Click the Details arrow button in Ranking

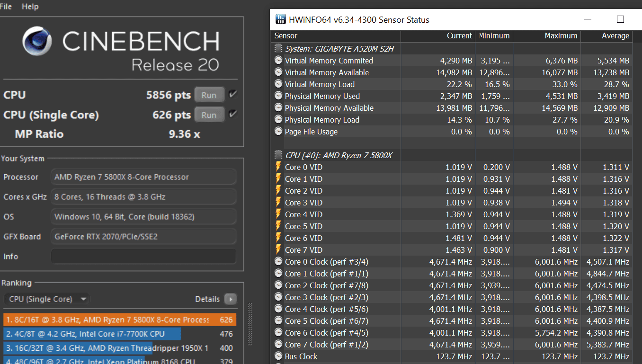click(x=230, y=299)
